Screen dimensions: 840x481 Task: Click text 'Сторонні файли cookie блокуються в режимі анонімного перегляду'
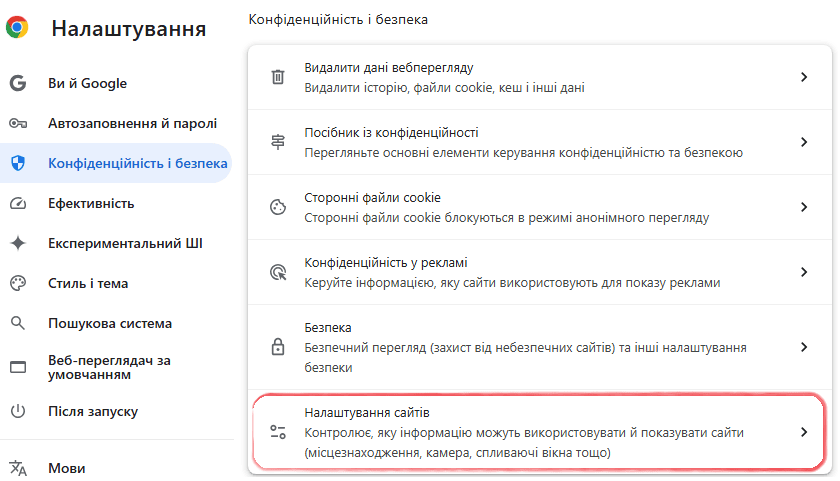pos(506,217)
